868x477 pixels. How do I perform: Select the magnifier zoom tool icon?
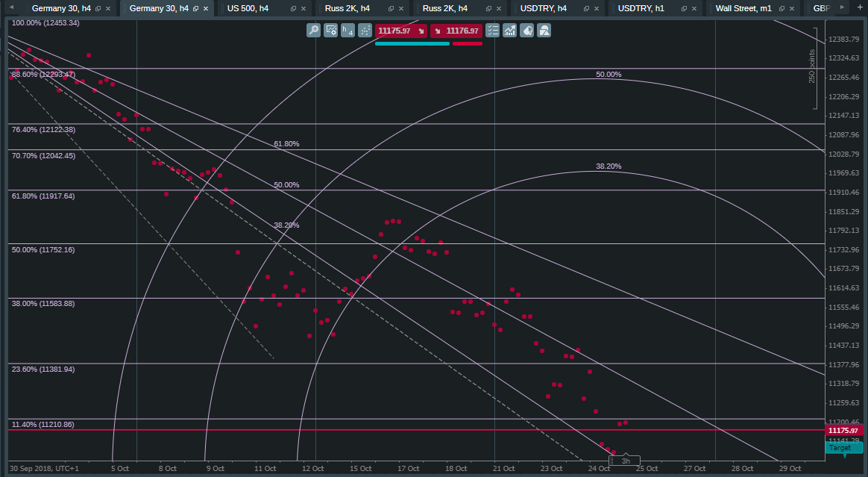click(x=313, y=31)
